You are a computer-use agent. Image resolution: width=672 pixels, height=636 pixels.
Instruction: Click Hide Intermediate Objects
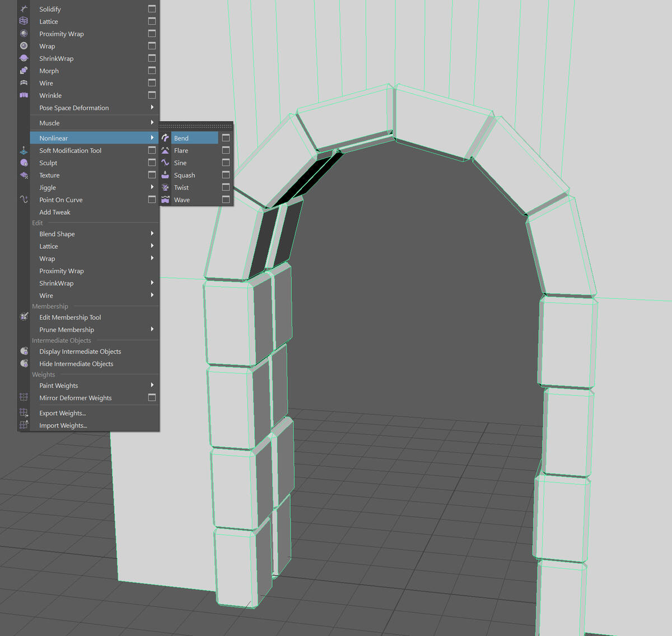pos(76,364)
